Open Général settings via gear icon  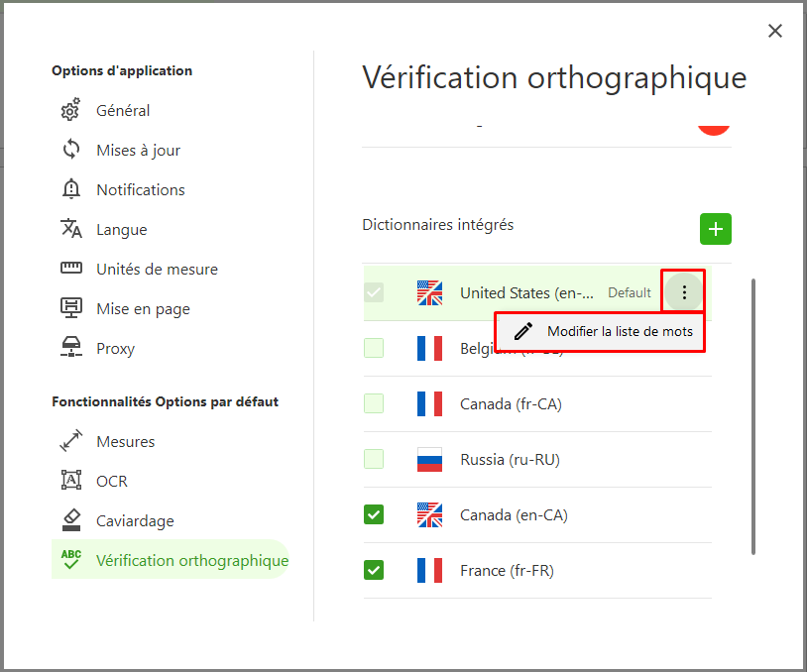[x=70, y=110]
